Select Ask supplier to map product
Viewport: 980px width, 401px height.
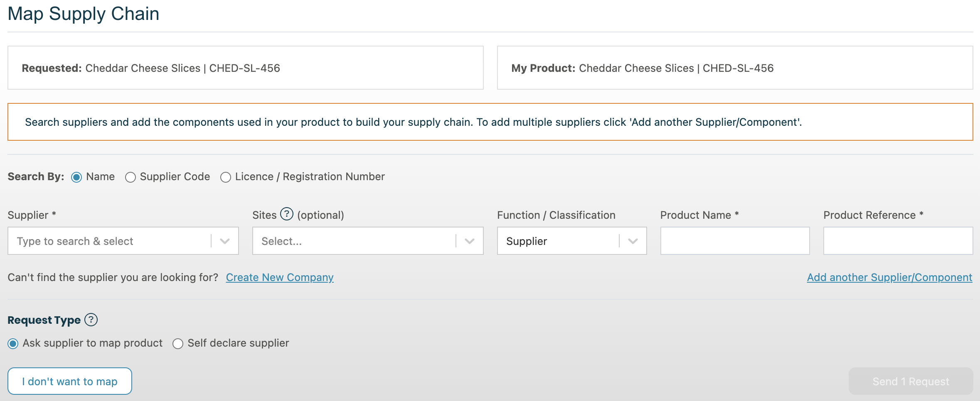(x=13, y=344)
